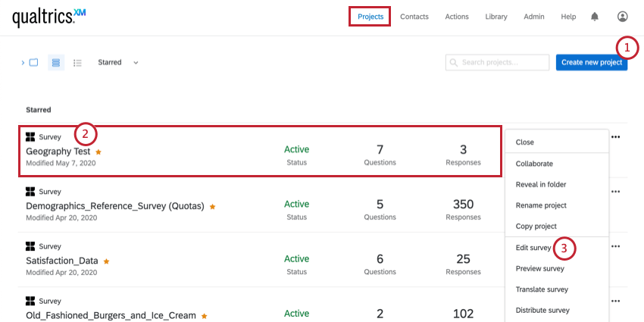Click Create new project button
The width and height of the screenshot is (644, 322).
point(592,62)
